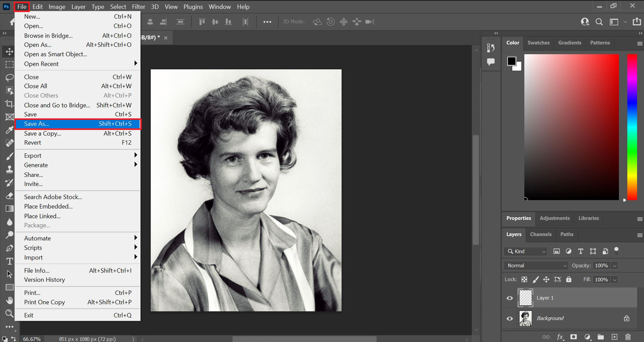Image resolution: width=644 pixels, height=342 pixels.
Task: Select the Clone Stamp tool
Action: (x=10, y=169)
